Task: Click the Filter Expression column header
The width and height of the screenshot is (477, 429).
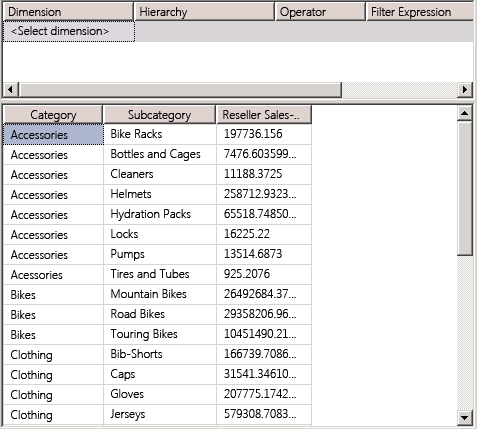Action: pyautogui.click(x=420, y=12)
